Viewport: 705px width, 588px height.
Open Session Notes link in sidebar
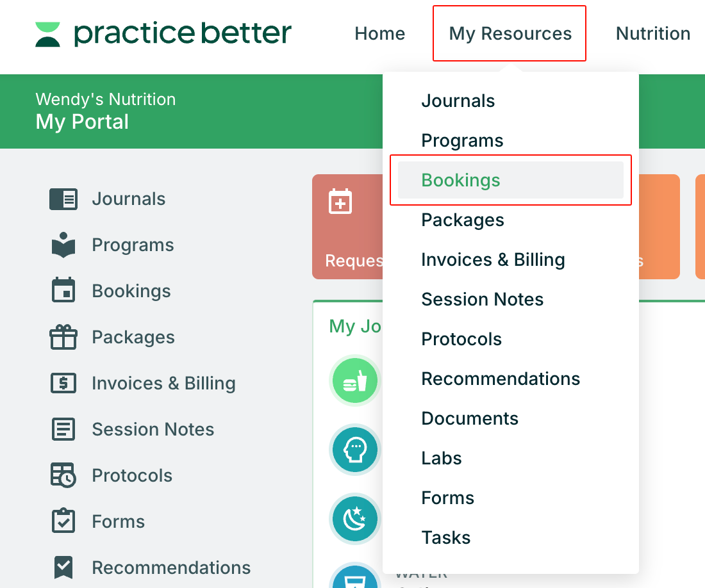pos(153,429)
